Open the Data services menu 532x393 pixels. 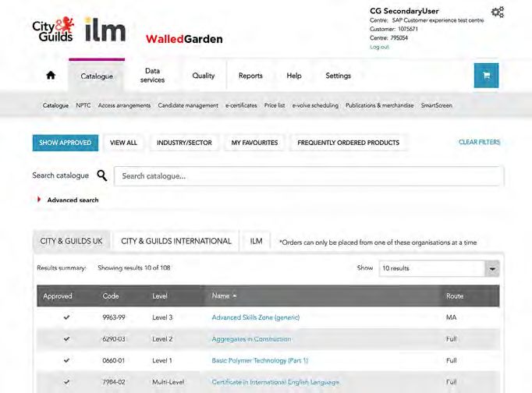[152, 76]
